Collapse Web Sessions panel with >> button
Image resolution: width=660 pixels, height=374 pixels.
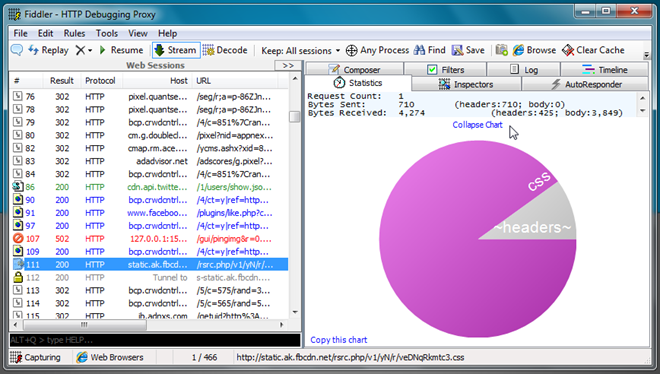pyautogui.click(x=288, y=66)
